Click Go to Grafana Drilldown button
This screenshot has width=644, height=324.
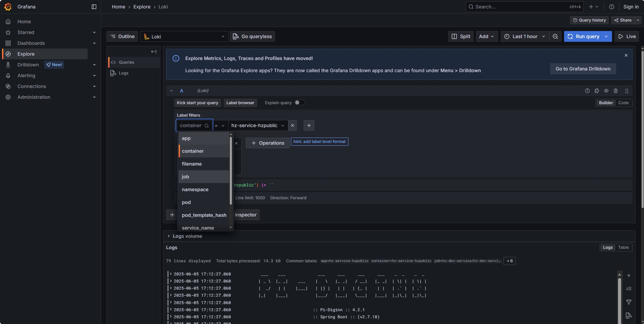(583, 69)
